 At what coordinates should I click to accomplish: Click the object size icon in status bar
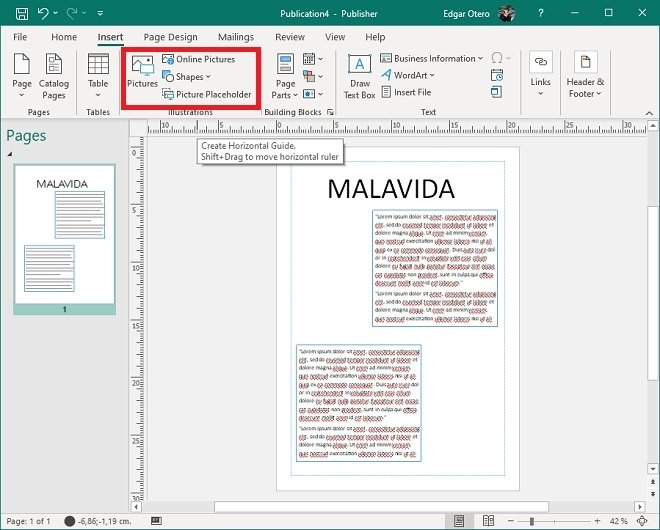(156, 521)
